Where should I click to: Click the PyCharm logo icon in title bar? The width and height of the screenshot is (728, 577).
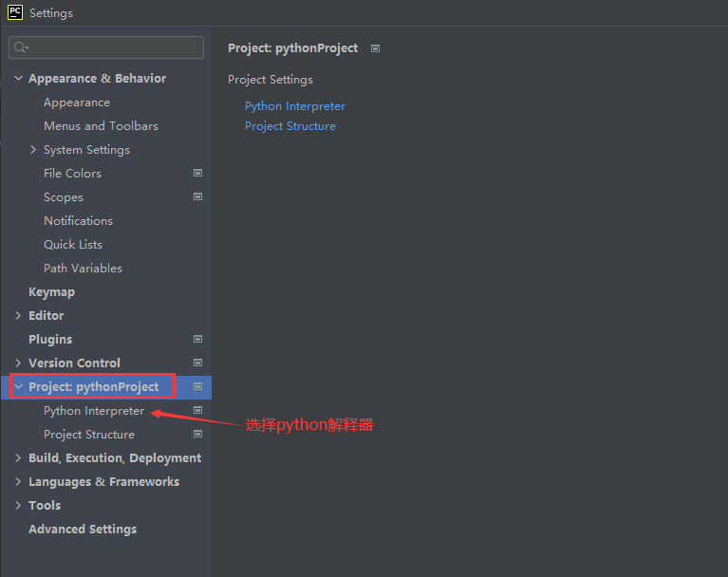click(15, 12)
